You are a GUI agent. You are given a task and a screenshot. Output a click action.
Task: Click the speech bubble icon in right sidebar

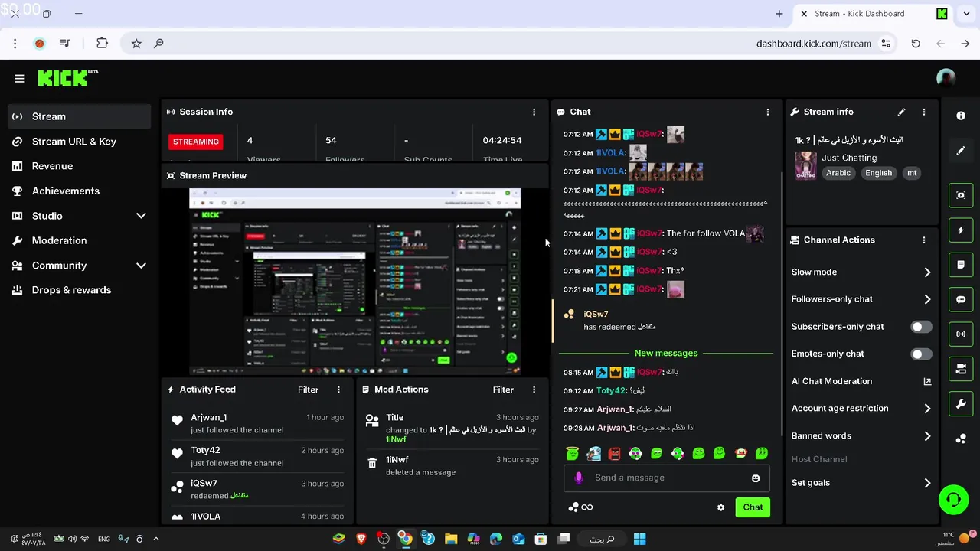[x=961, y=299]
